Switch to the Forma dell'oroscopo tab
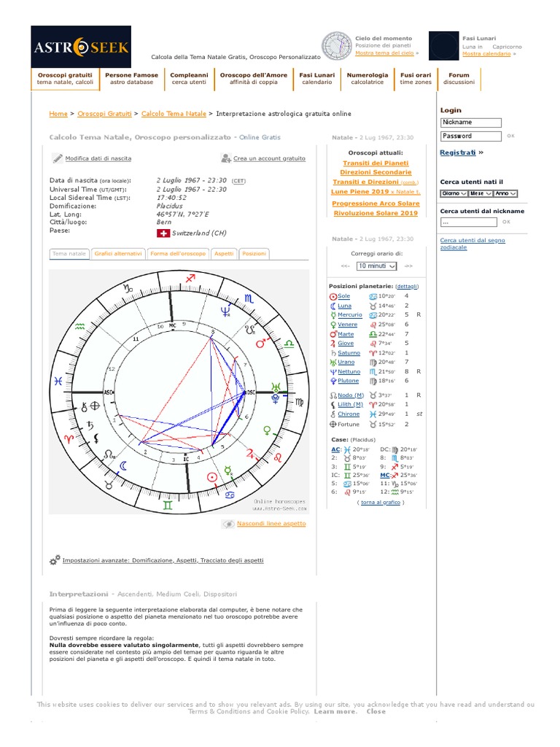This screenshot has height=747, width=560. pyautogui.click(x=178, y=254)
